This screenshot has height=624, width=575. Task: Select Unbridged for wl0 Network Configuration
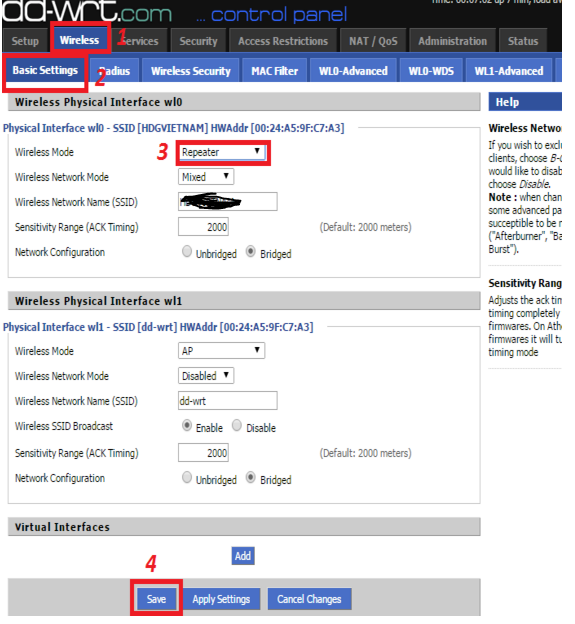(187, 252)
